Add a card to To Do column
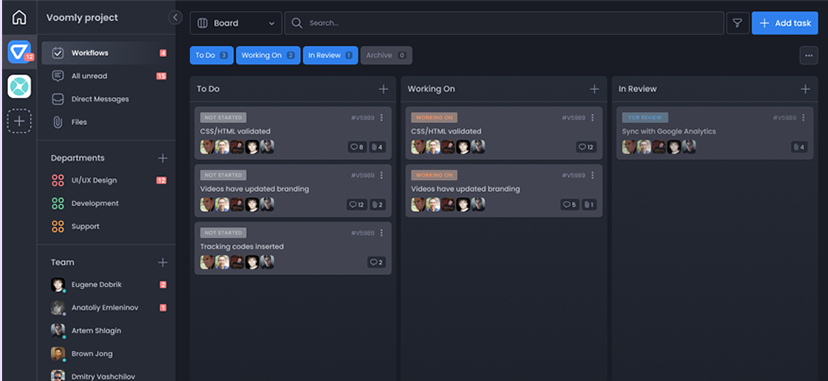 pos(384,89)
